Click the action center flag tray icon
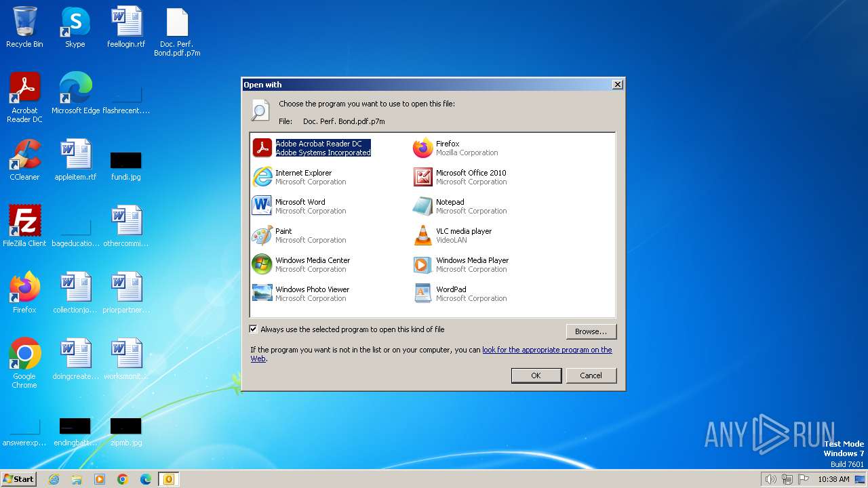The height and width of the screenshot is (488, 868). pos(804,479)
